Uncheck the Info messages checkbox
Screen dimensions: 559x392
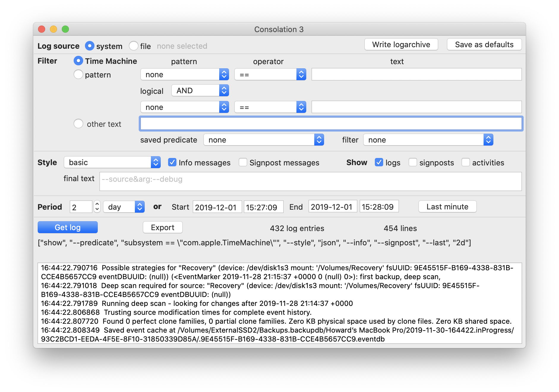(172, 162)
